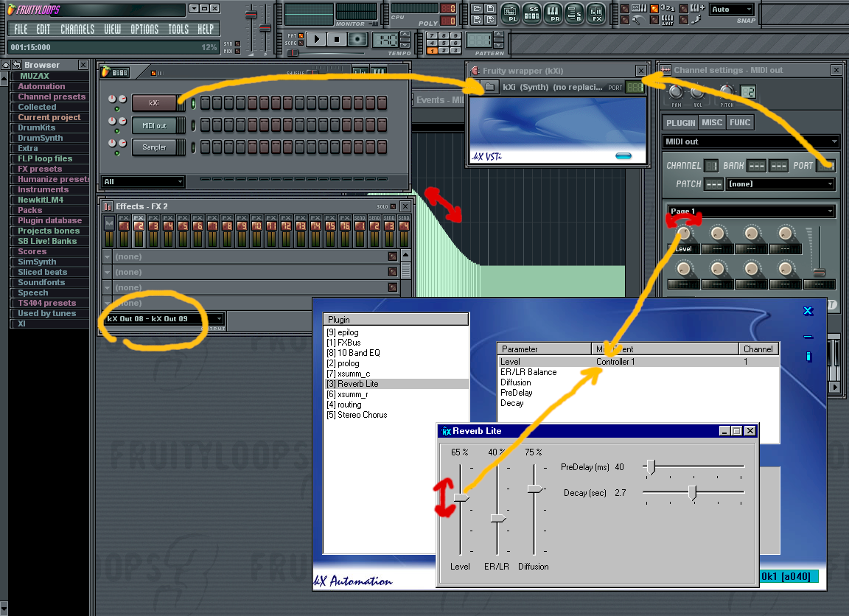The height and width of the screenshot is (616, 849).
Task: Click the 3-2-1 countdown icon
Action: tap(667, 8)
